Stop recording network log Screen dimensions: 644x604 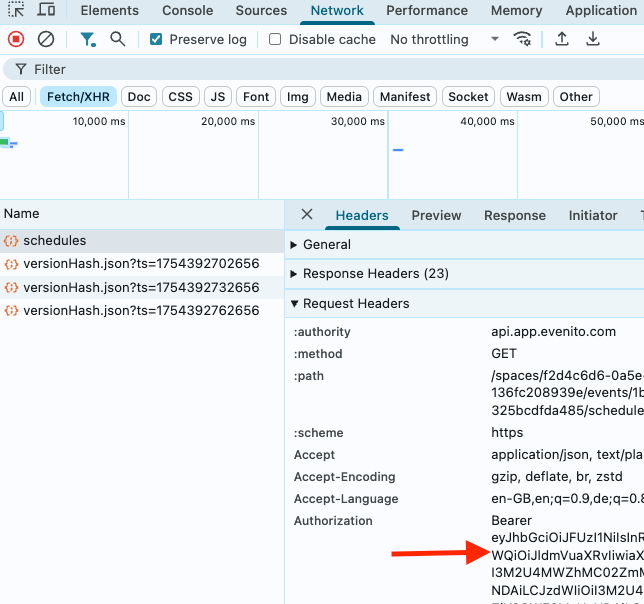16,39
